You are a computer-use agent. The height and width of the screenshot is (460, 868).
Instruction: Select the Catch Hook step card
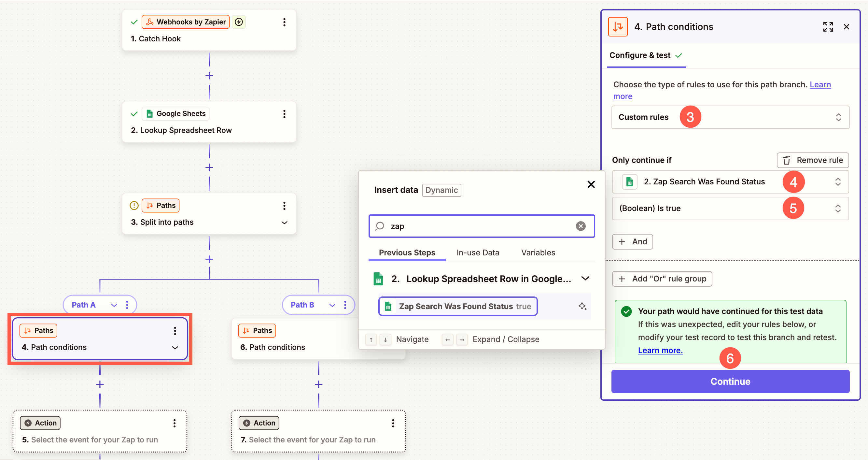pos(209,30)
